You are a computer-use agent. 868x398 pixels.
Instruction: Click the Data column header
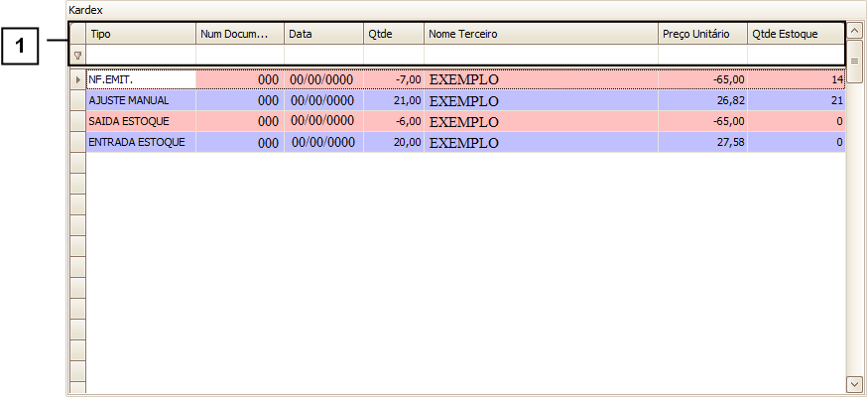pyautogui.click(x=323, y=34)
